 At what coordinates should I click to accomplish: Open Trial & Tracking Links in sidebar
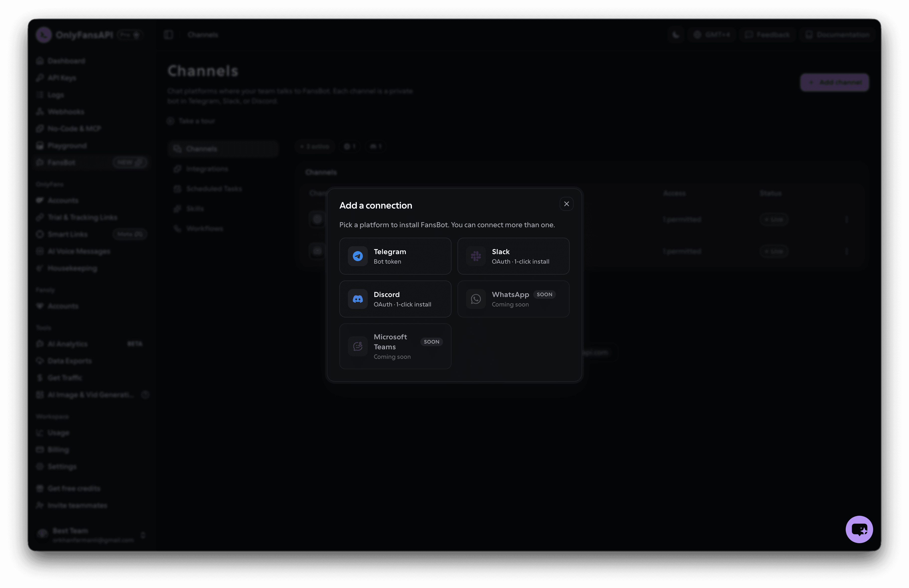coord(92,217)
